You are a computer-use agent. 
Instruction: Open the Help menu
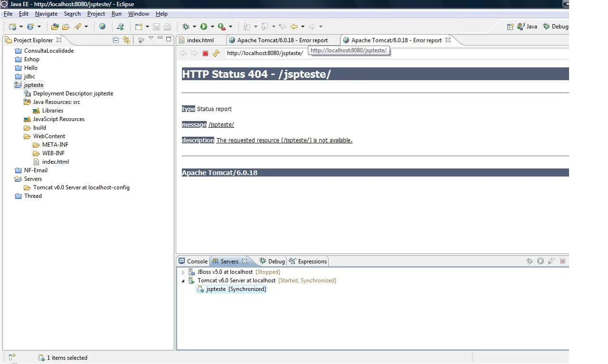click(162, 14)
